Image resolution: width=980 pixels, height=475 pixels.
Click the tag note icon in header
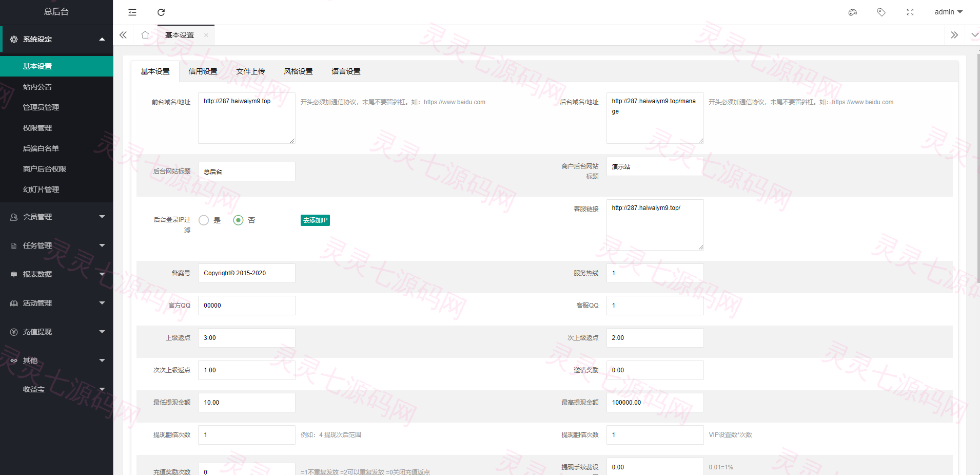coord(881,12)
